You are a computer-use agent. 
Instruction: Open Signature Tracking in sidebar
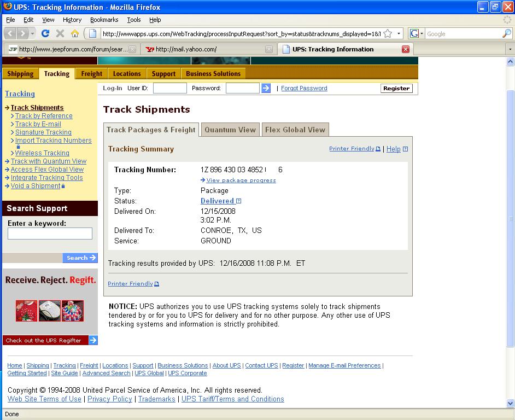pyautogui.click(x=43, y=132)
